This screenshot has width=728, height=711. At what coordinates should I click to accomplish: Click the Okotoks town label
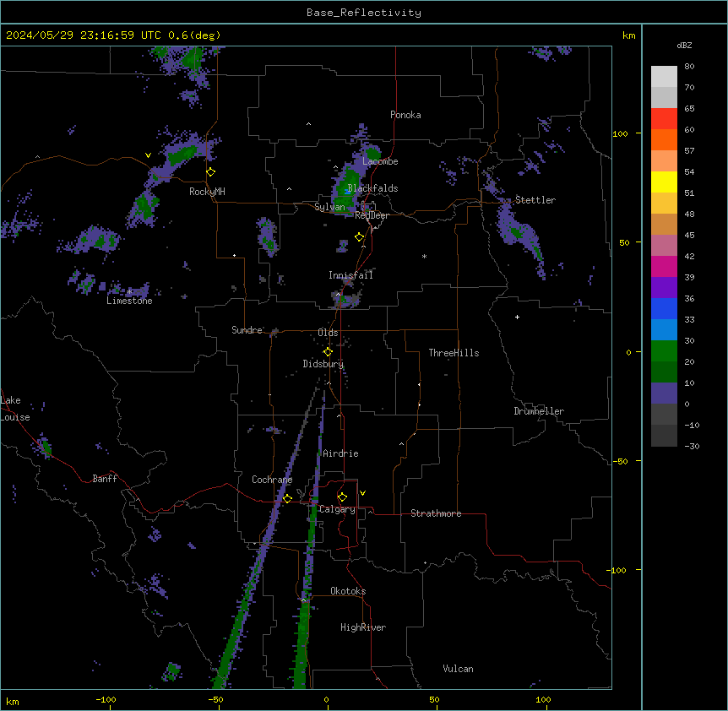coord(348,591)
